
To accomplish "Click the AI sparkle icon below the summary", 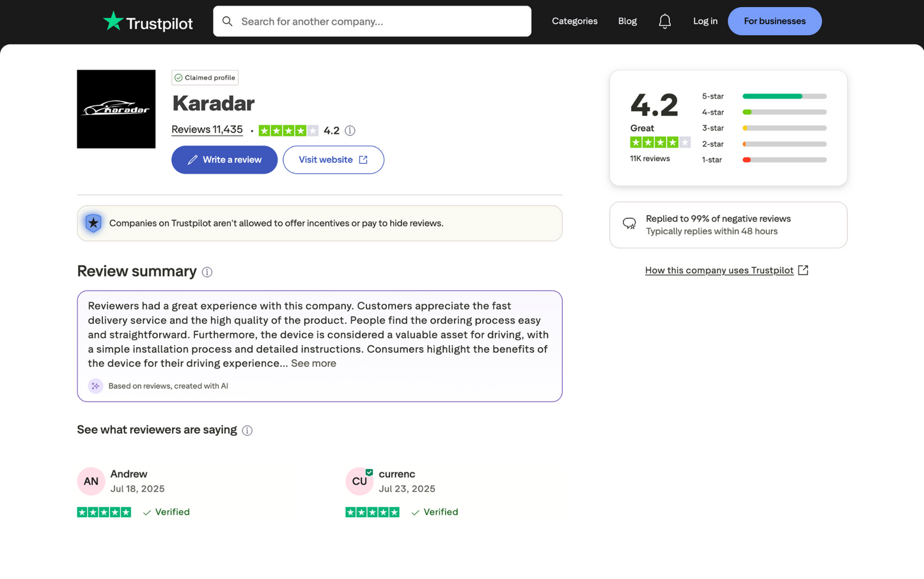I will (x=95, y=385).
